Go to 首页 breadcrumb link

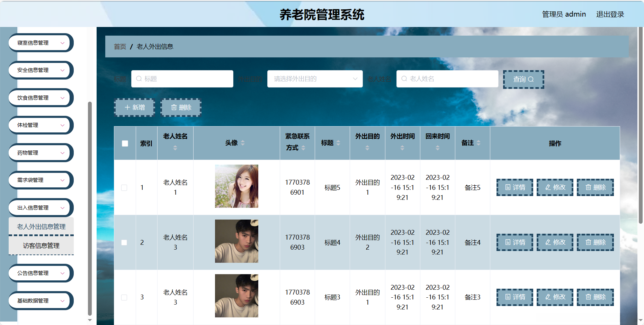tap(120, 47)
